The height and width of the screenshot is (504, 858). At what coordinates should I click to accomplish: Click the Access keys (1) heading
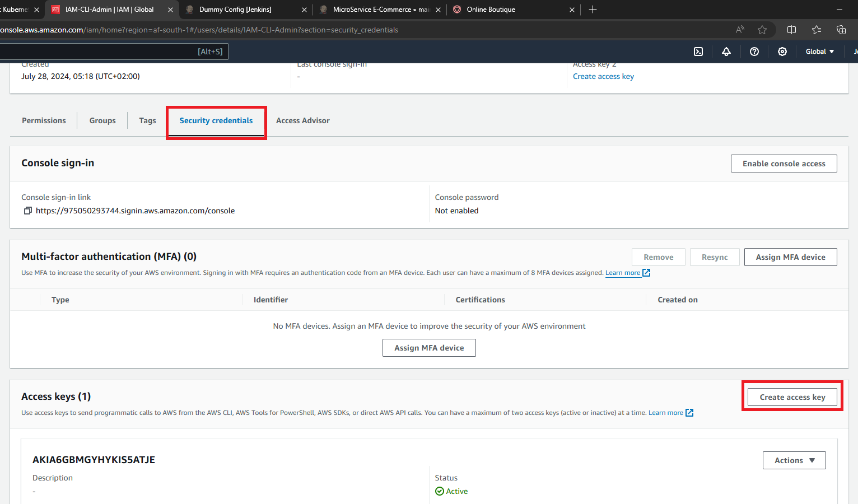[56, 396]
